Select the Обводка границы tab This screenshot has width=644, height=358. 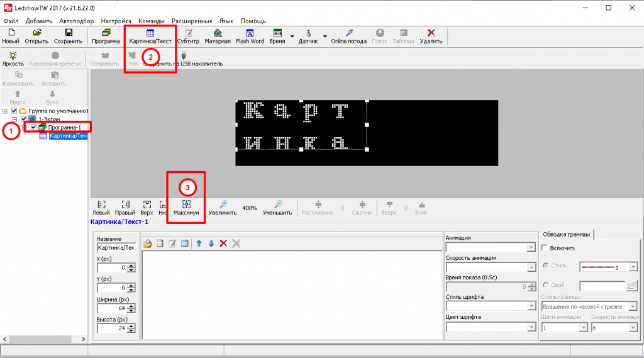tap(567, 234)
